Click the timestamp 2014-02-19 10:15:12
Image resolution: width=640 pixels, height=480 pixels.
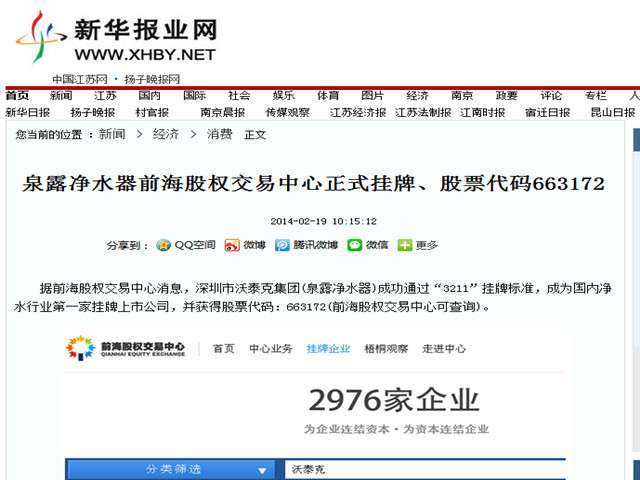pos(323,221)
